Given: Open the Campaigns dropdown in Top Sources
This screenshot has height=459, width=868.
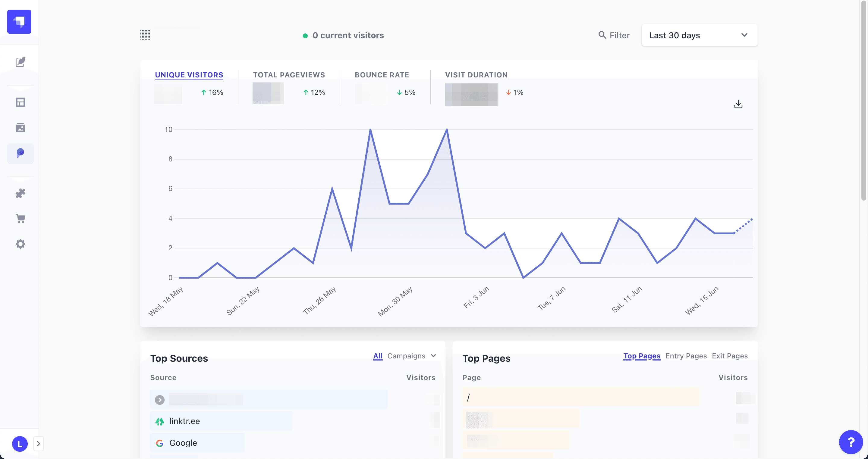Looking at the screenshot, I should point(411,356).
